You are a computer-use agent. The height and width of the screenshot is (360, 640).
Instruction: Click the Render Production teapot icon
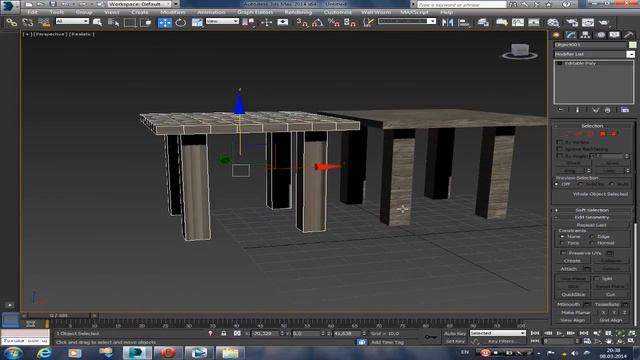[604, 22]
